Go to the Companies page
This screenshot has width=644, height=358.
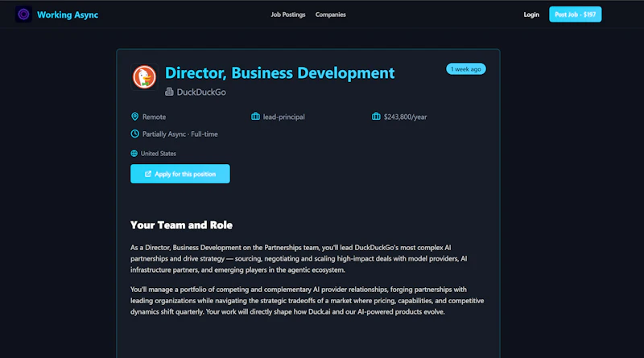[x=330, y=14]
